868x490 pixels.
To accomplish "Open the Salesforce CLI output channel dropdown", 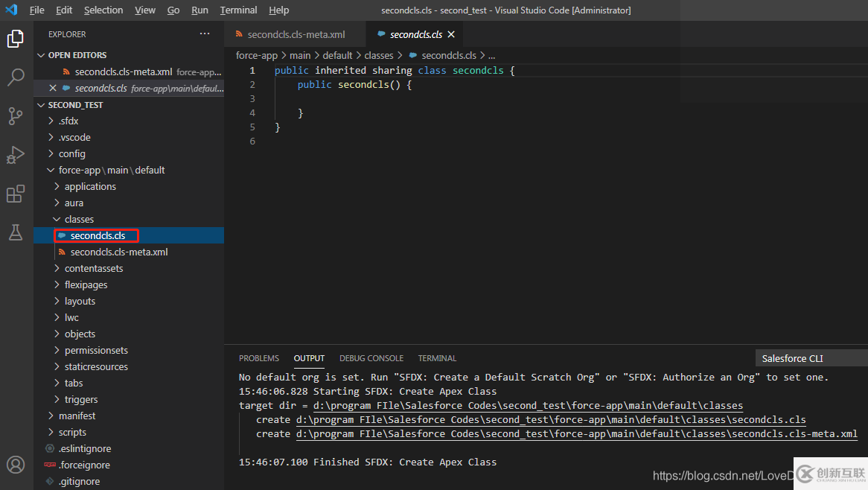I will (x=811, y=358).
